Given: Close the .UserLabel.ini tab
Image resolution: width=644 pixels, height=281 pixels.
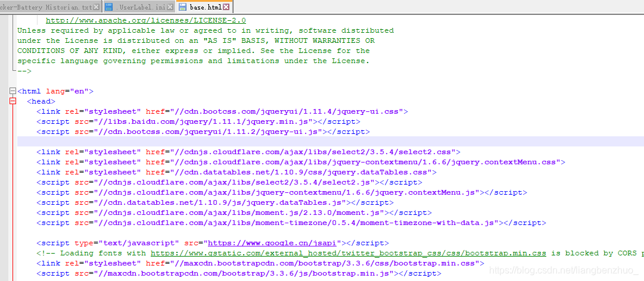Looking at the screenshot, I should coord(170,7).
